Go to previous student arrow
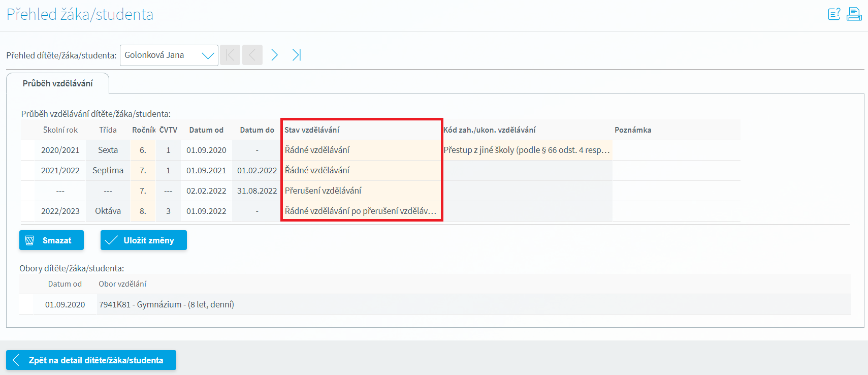Viewport: 868px width, 375px height. [x=252, y=55]
